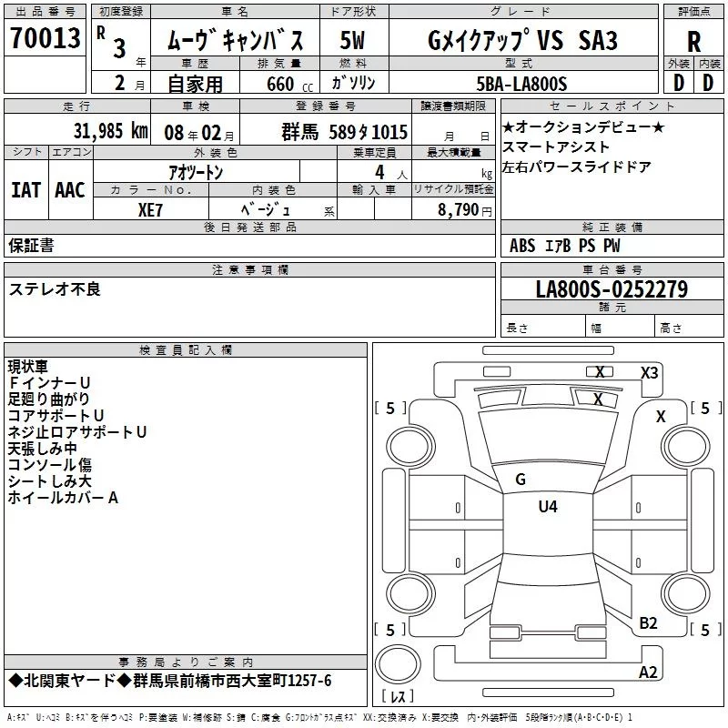728x728 pixels.
Task: Select registration number '群馬 589タ1015'
Action: point(345,132)
